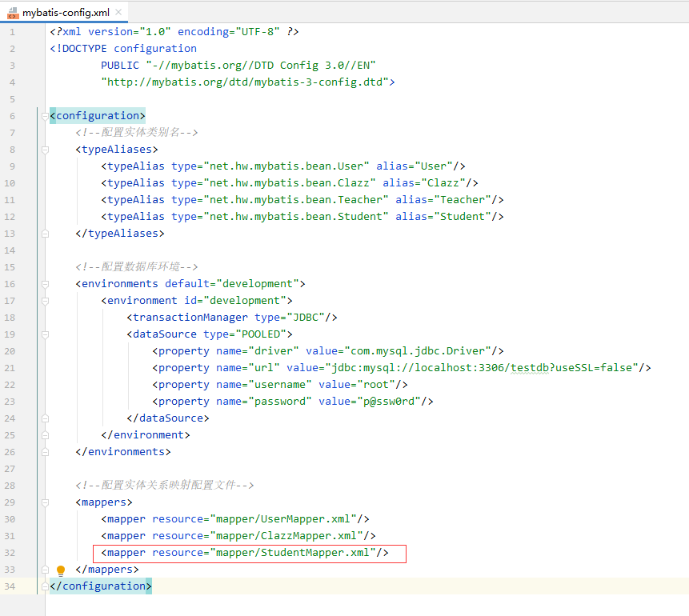
Task: Click the typeAlias line with alias "Student"
Action: point(302,217)
